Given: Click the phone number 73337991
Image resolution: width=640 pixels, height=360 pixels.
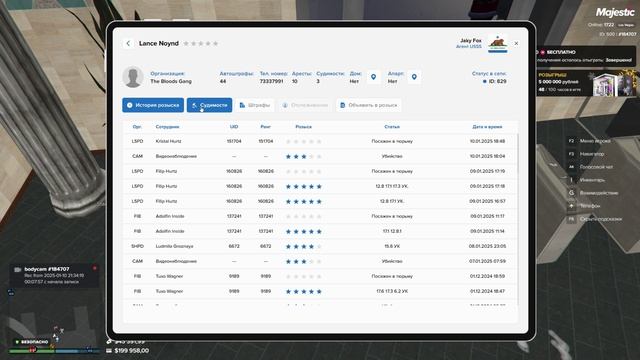Looking at the screenshot, I should [271, 81].
